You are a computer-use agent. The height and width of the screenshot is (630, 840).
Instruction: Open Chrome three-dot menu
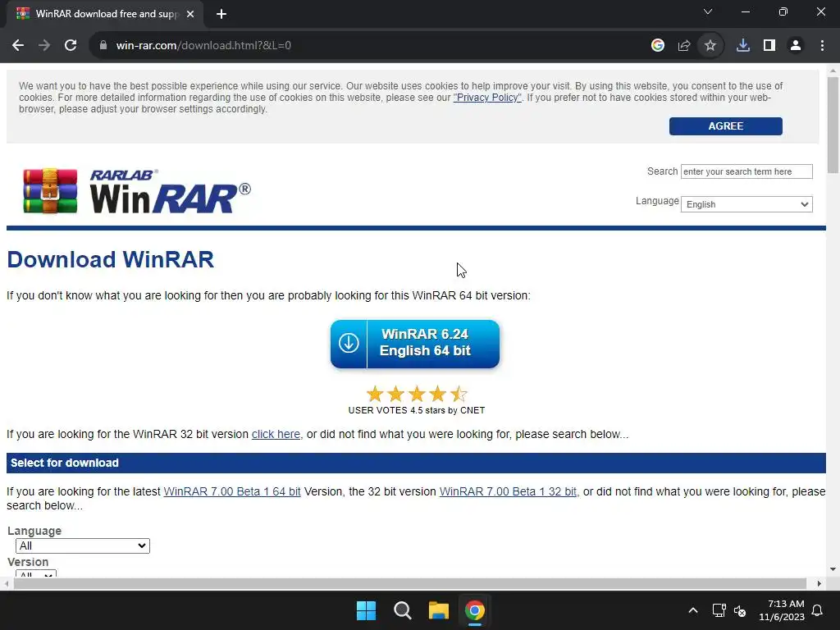[x=822, y=46]
